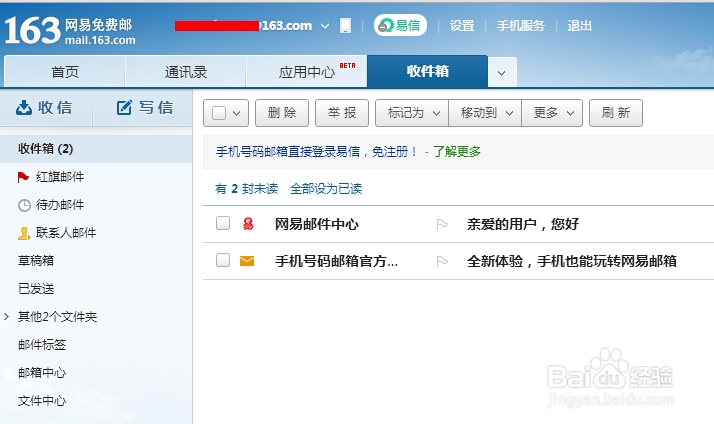Click the account email address ending 163.com
714x424 pixels.
coord(244,26)
